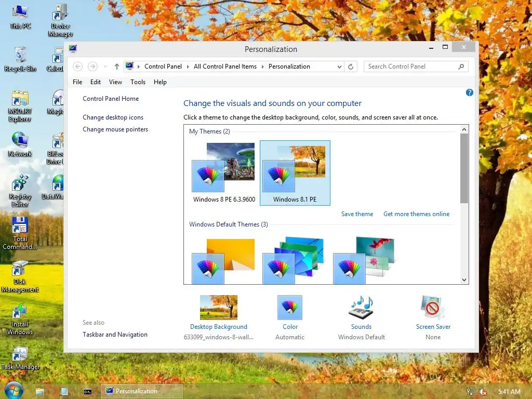Screen dimensions: 532x399
Task: Click the Screen Saver icon
Action: 433,308
